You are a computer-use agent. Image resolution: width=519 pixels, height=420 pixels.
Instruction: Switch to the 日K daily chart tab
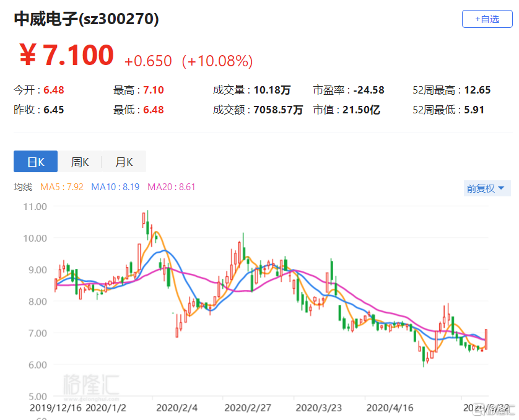pyautogui.click(x=35, y=162)
